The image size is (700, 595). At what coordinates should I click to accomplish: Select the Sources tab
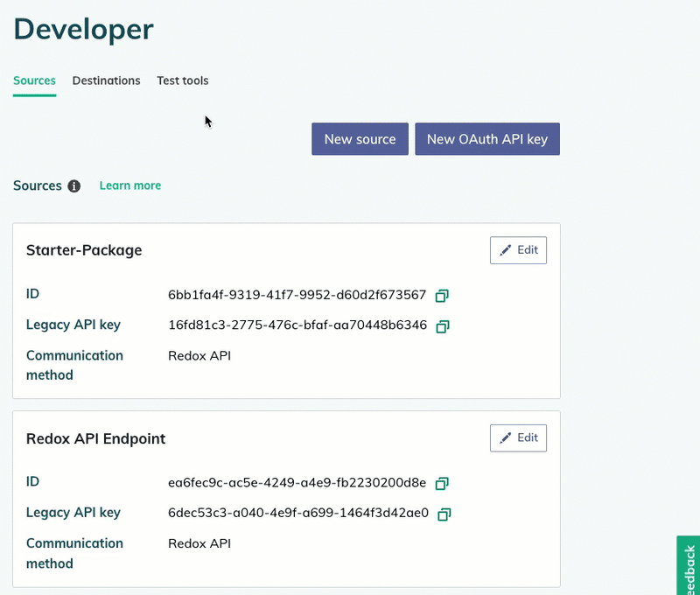(x=34, y=80)
